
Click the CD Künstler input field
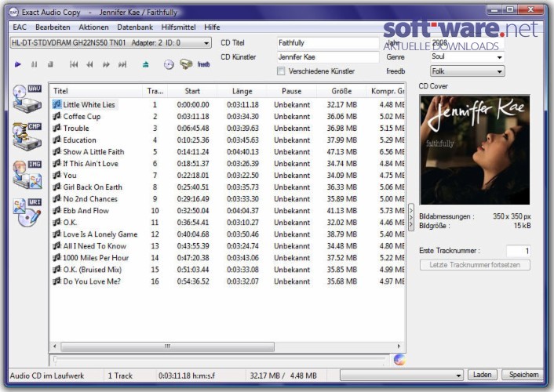tap(327, 57)
